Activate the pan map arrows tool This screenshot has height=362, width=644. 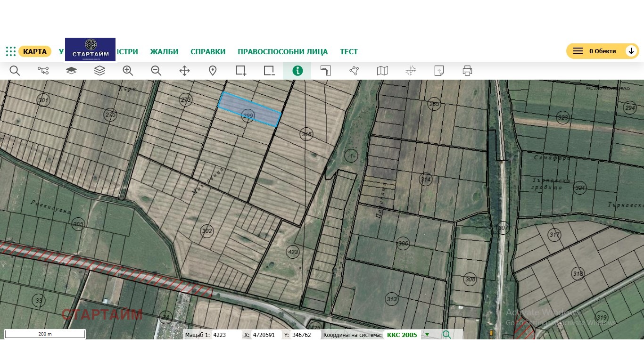point(184,71)
